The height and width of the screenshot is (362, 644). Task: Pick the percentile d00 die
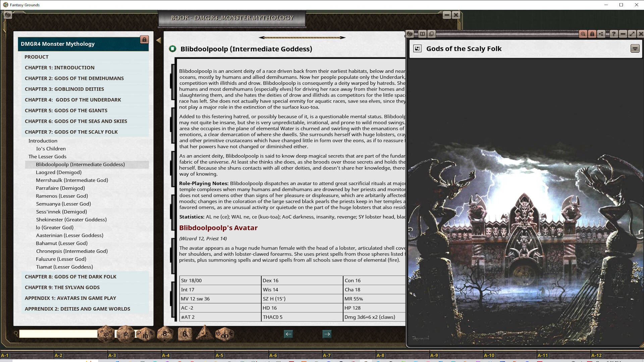pos(224,334)
